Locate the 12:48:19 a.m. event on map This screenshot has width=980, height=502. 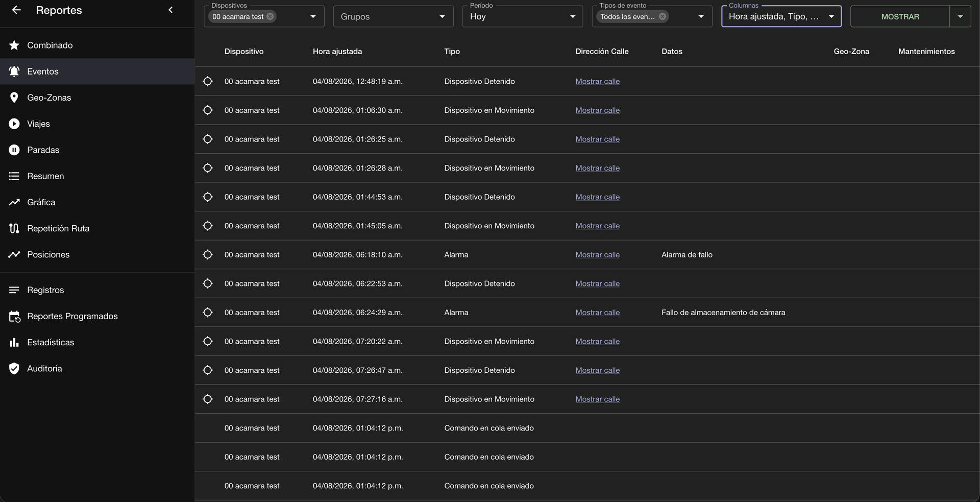coord(208,81)
